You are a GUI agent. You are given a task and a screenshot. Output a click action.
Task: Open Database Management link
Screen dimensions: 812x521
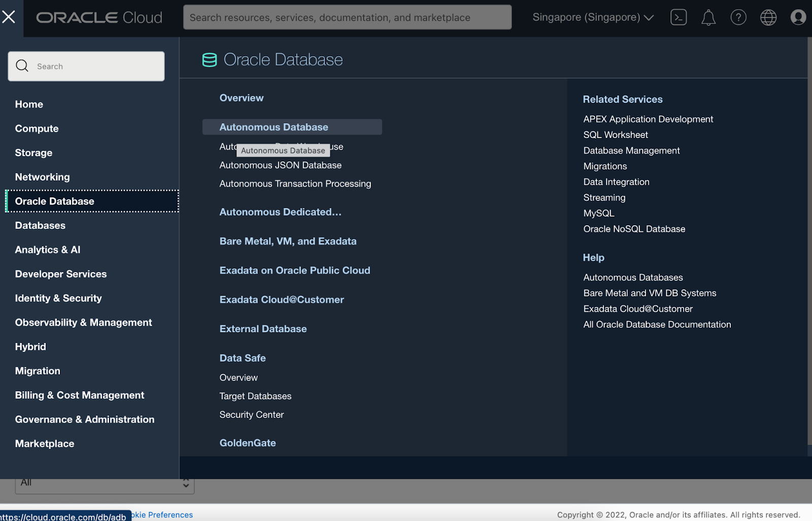point(631,151)
